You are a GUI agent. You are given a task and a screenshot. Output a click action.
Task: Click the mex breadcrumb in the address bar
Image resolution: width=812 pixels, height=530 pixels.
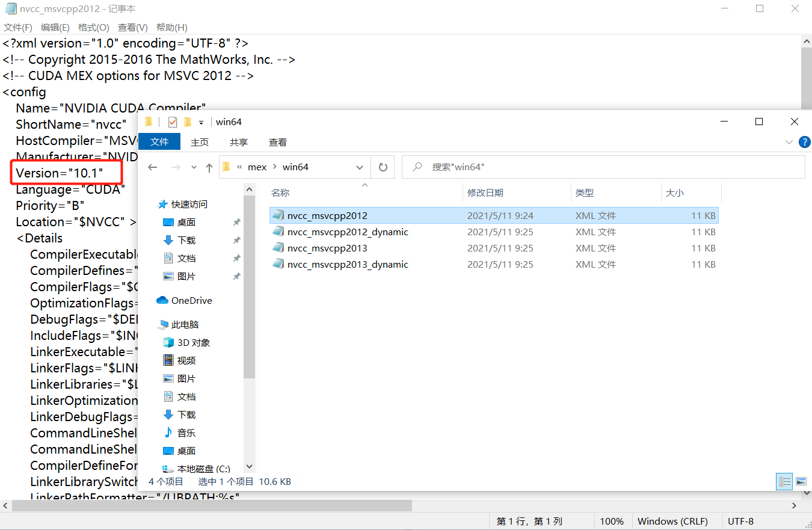coord(257,167)
